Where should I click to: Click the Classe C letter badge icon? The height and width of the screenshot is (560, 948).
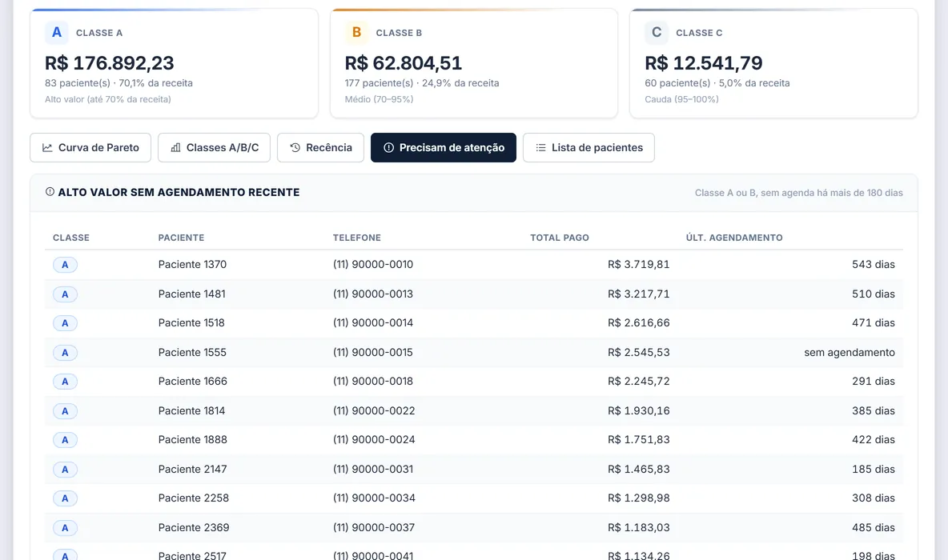657,33
